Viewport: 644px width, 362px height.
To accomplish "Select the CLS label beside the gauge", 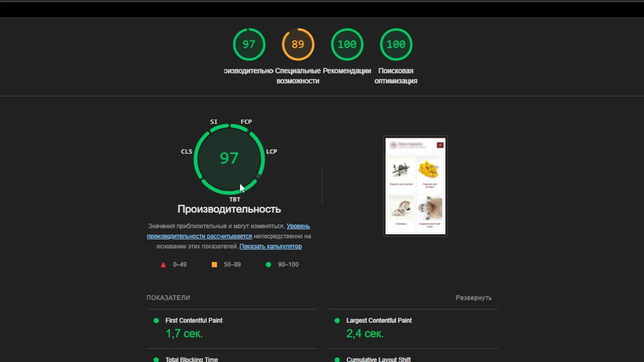I will (x=187, y=151).
